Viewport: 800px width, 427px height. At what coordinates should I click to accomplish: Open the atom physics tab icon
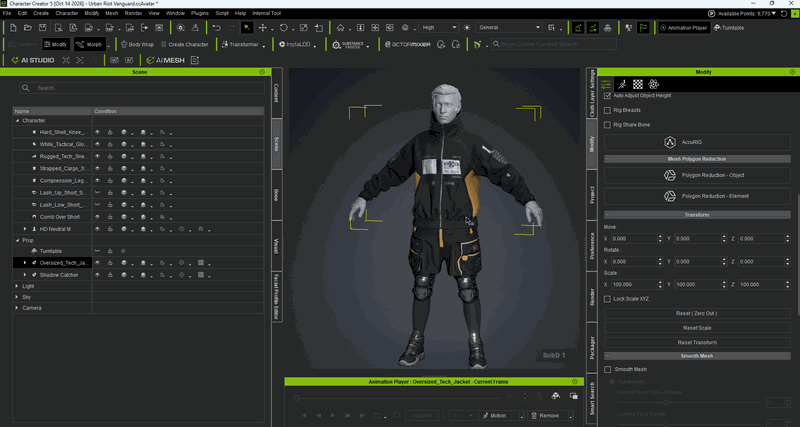click(x=654, y=84)
